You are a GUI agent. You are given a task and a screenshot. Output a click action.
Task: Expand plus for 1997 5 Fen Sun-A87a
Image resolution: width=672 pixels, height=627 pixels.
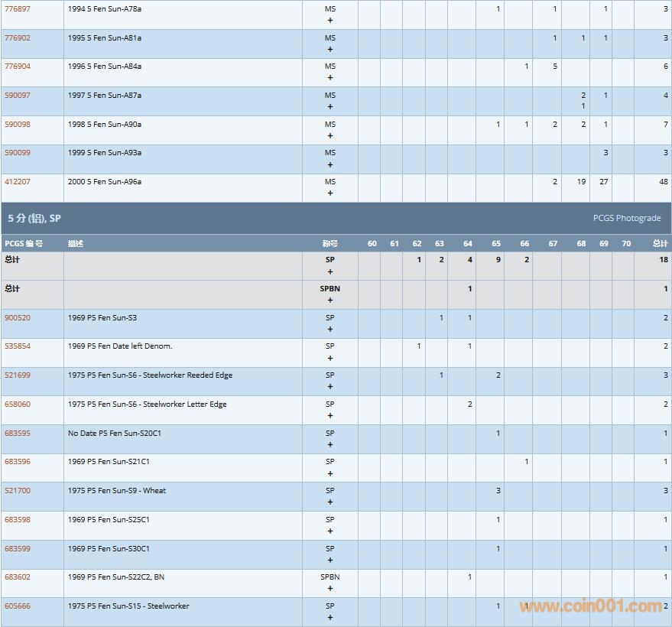click(330, 107)
